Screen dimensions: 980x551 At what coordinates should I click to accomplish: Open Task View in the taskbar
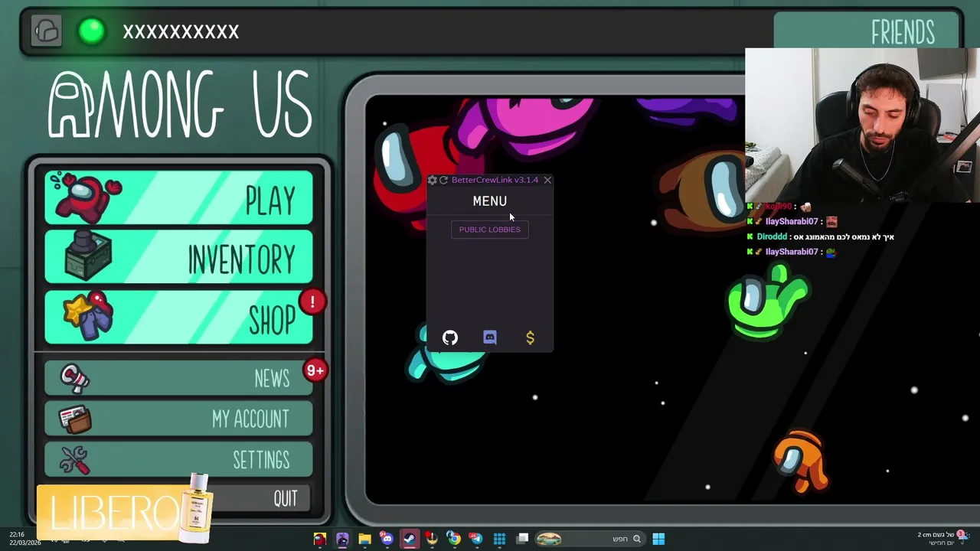point(522,539)
